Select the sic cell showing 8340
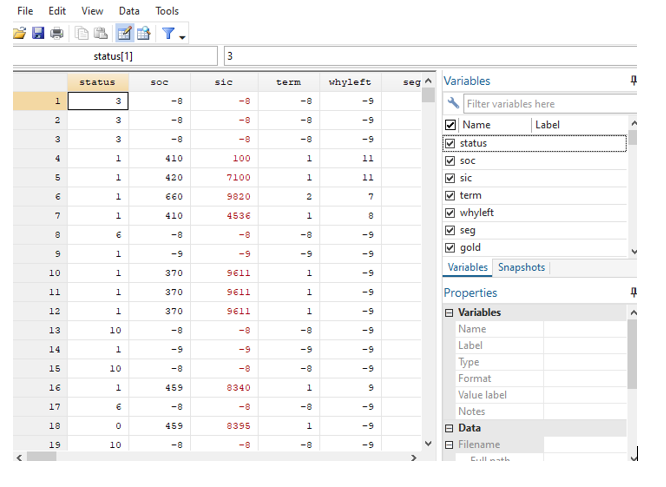The image size is (666, 487). tap(224, 388)
